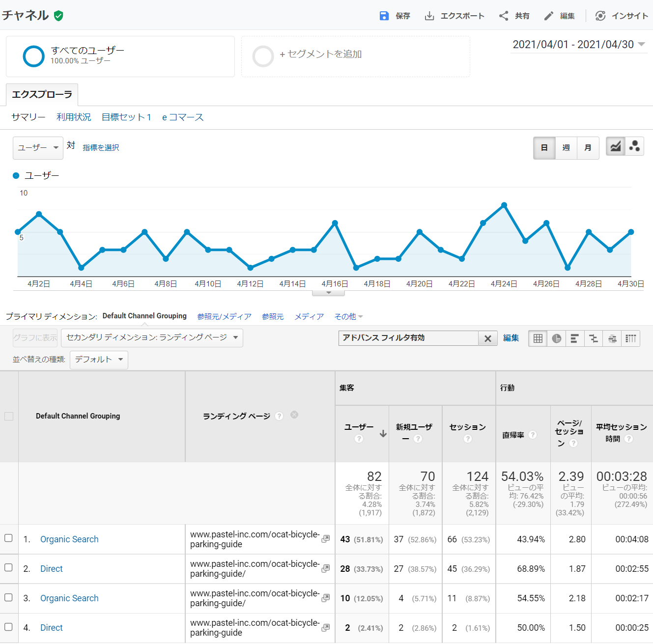Open the ユーザー metric dropdown
The height and width of the screenshot is (644, 653).
38,148
